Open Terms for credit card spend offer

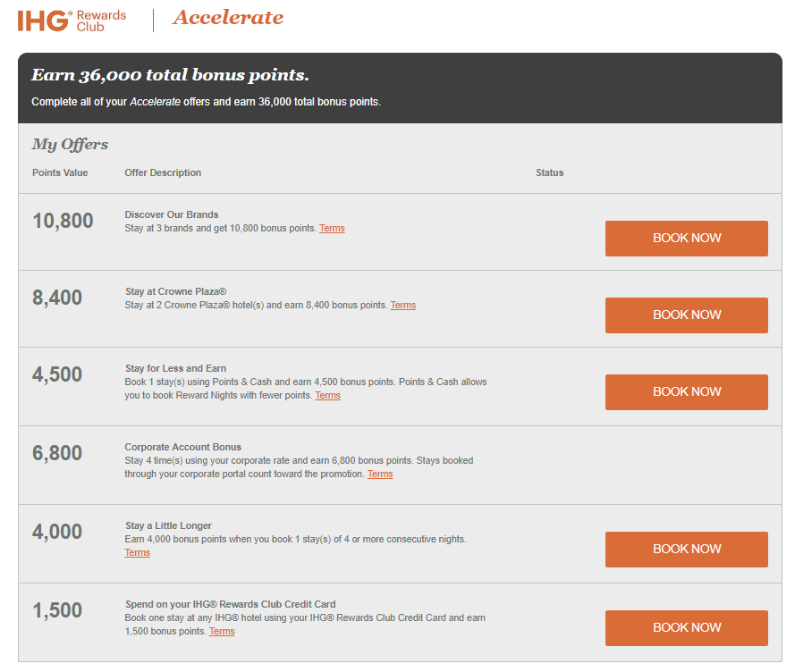click(222, 632)
